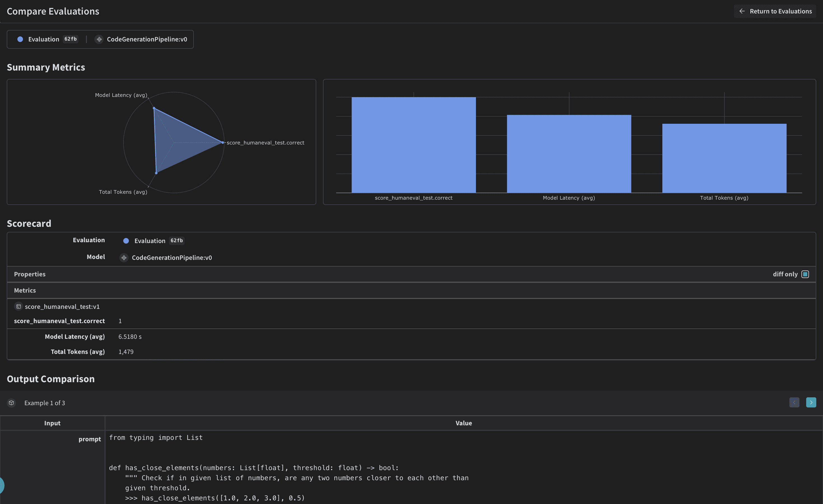Go to next example with right chevron
823x504 pixels.
(x=811, y=403)
